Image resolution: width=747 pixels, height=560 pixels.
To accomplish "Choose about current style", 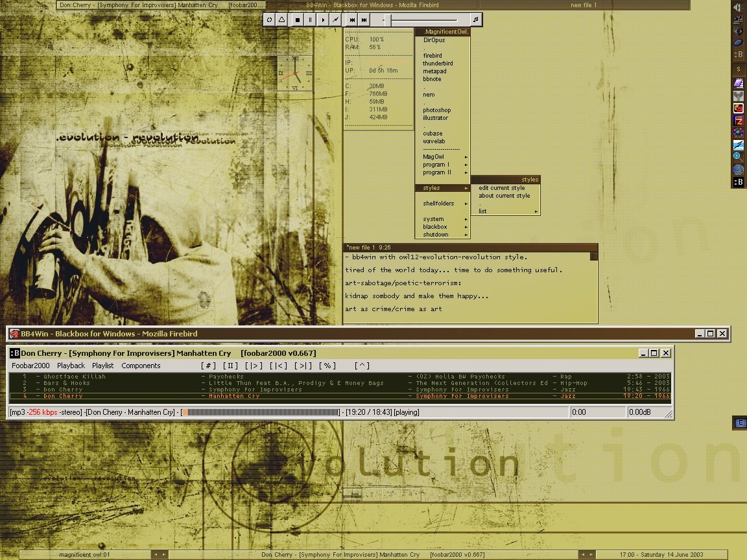I will [506, 196].
